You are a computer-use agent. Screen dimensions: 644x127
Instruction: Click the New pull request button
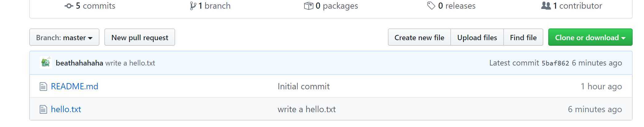click(x=140, y=37)
